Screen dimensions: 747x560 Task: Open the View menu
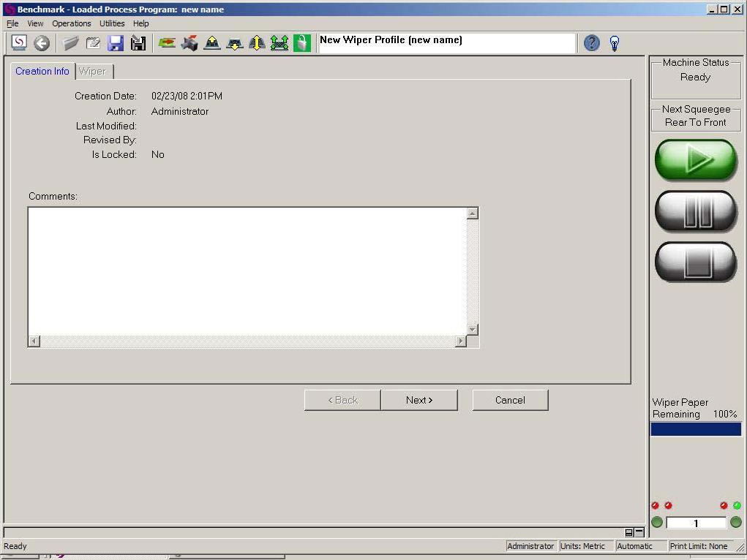pos(35,23)
